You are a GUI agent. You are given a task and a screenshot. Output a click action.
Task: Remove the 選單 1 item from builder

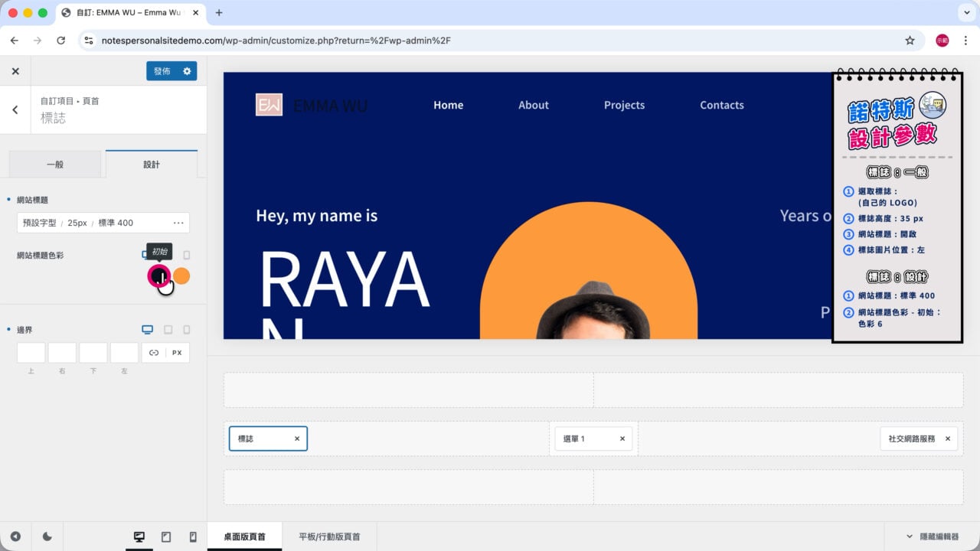point(622,439)
